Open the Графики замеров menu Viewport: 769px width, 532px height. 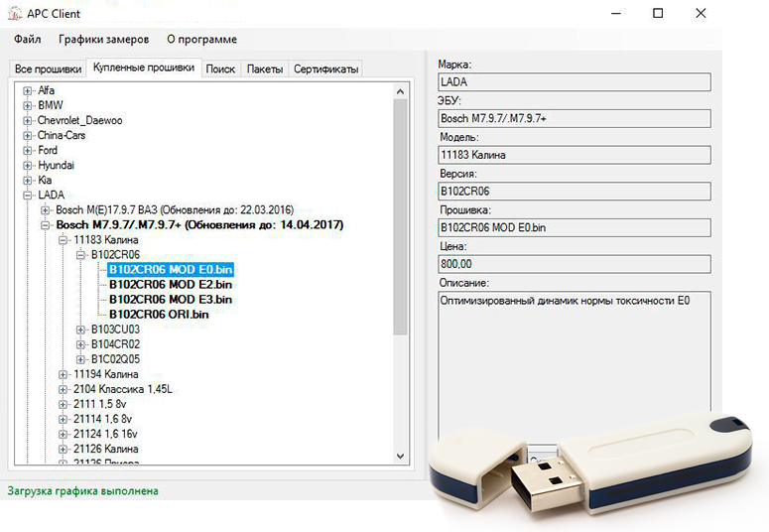point(103,40)
